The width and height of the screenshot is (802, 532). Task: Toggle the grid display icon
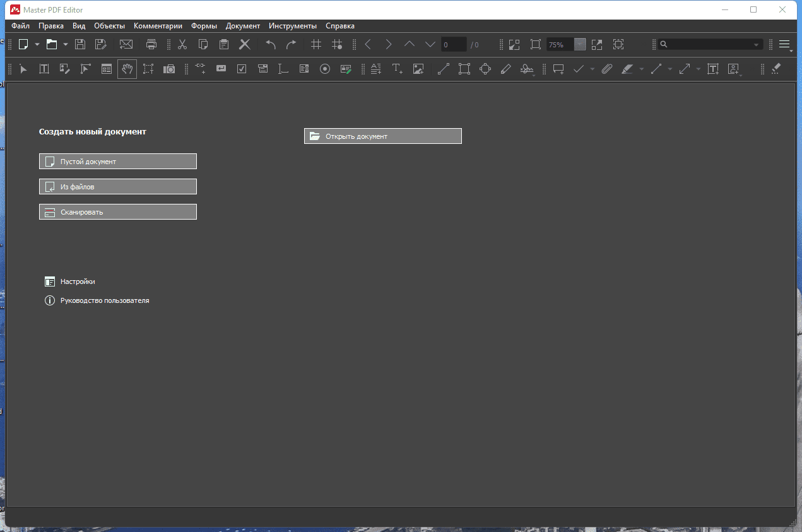click(x=316, y=44)
